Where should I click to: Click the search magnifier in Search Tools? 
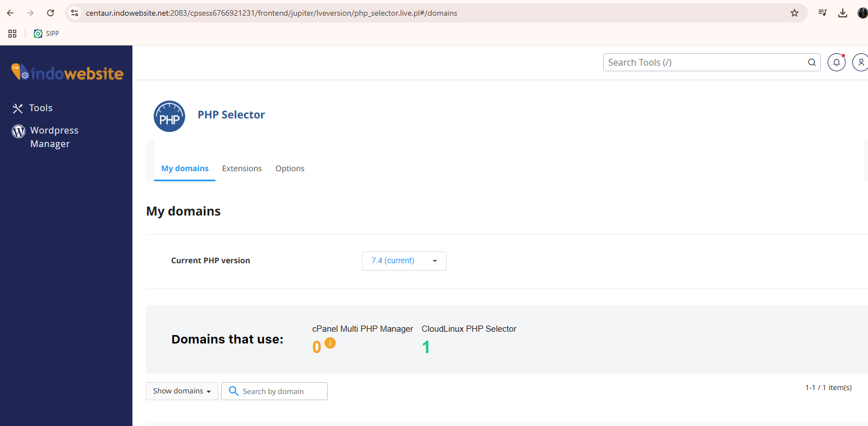pos(811,62)
